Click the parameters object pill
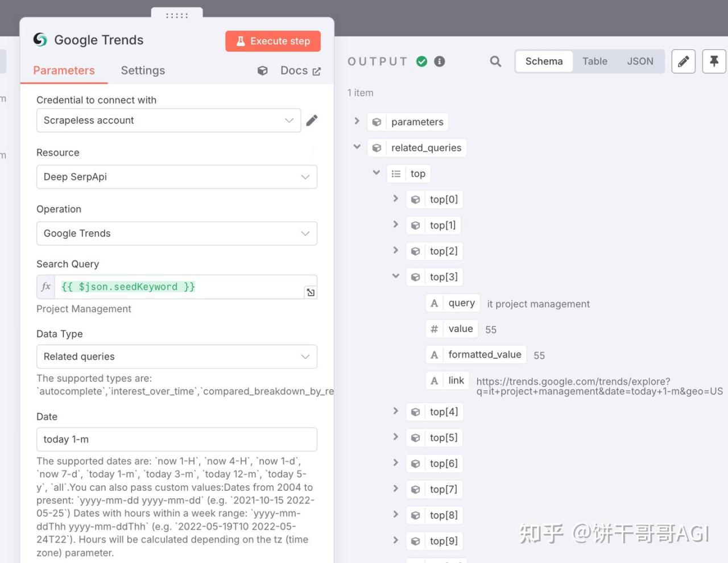Screen dimensions: 728x563 tap(408, 122)
